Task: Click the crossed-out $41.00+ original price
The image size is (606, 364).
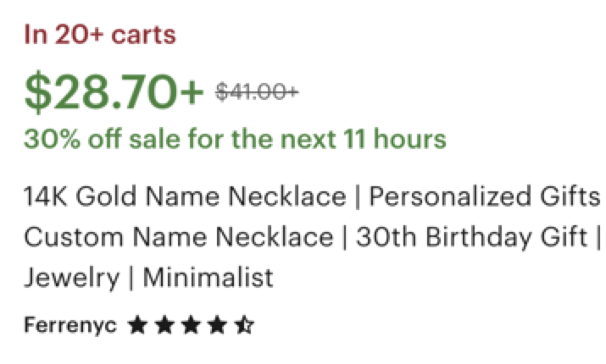Action: (x=257, y=92)
